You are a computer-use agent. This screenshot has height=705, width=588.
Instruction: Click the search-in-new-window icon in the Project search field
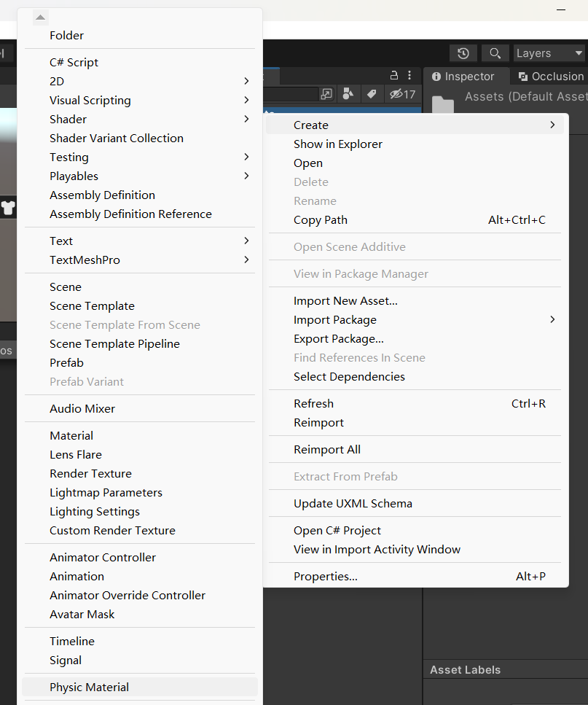point(326,94)
